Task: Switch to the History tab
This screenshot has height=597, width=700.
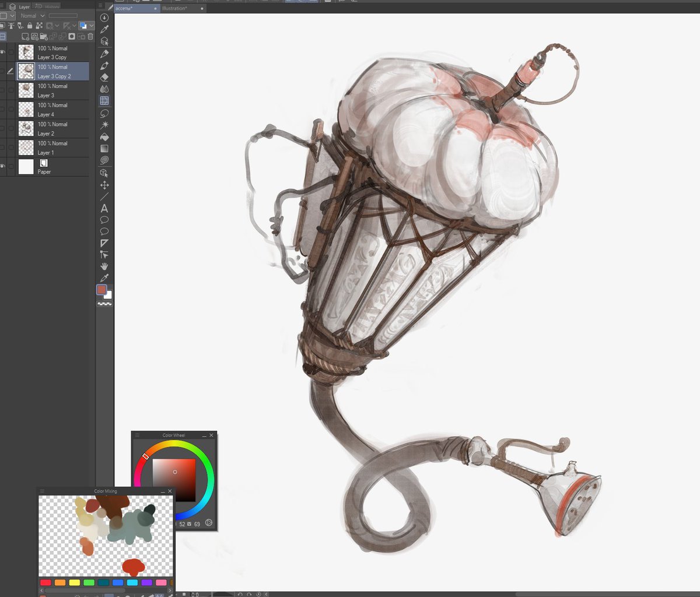Action: pyautogui.click(x=48, y=6)
